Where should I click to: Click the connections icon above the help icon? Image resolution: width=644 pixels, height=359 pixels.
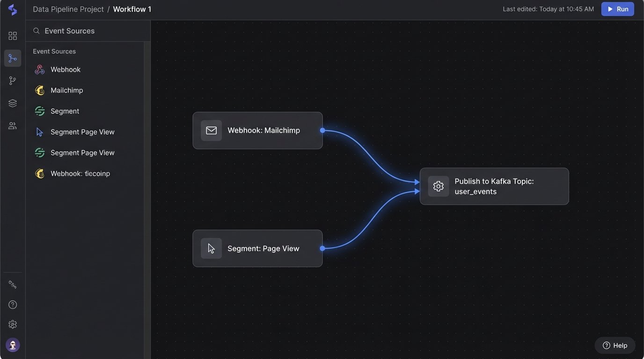13,285
